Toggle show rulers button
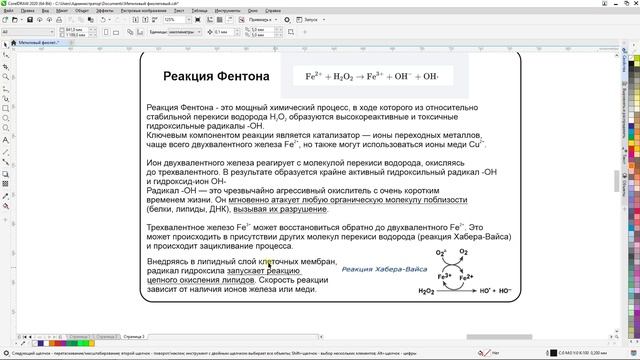640x360 pixels. tap(210, 20)
